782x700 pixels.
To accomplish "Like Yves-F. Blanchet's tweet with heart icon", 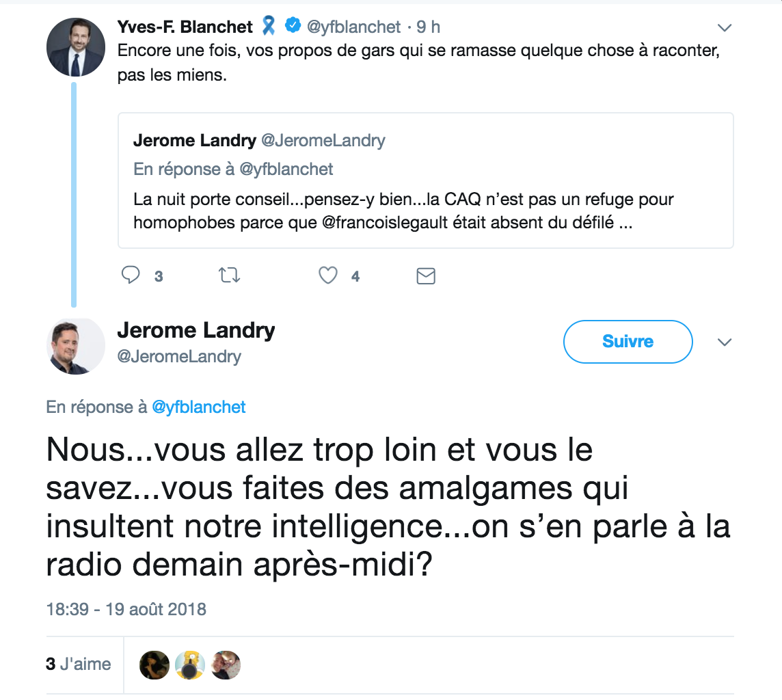I will pyautogui.click(x=328, y=275).
